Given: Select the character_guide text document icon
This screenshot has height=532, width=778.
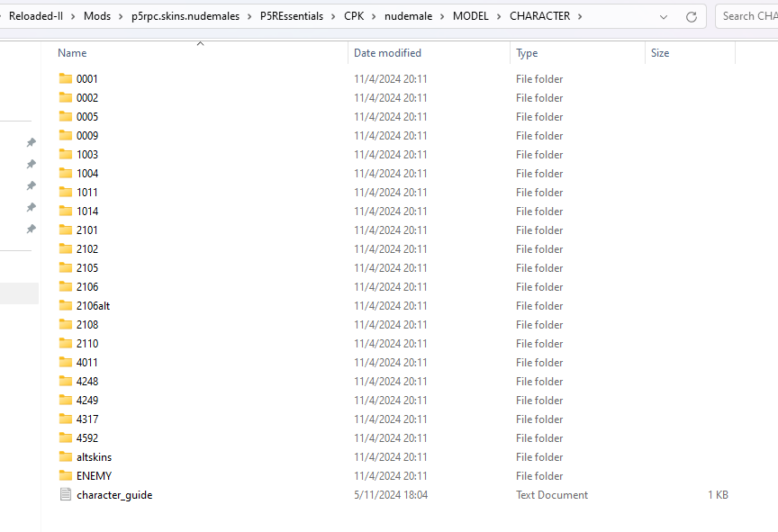Looking at the screenshot, I should [x=66, y=494].
